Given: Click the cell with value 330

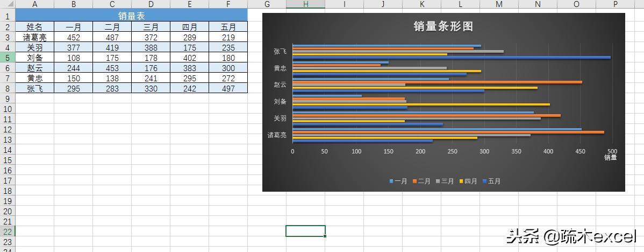Looking at the screenshot, I should pyautogui.click(x=151, y=88).
